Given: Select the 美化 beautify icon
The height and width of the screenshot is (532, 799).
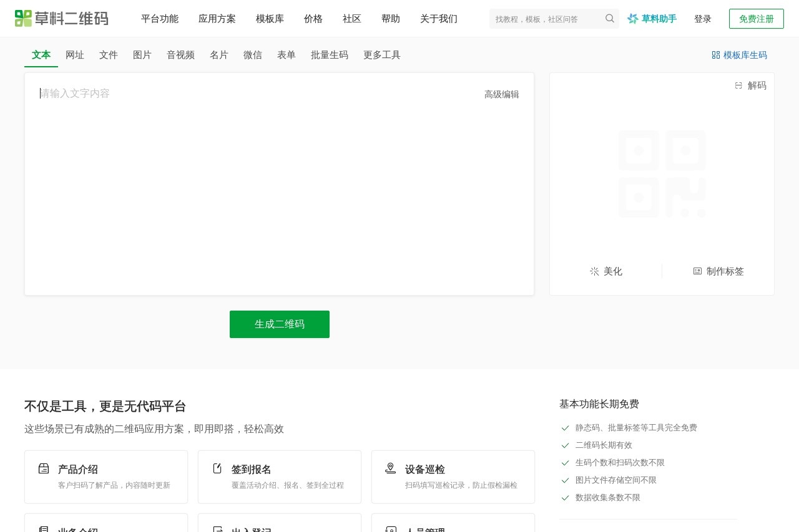Looking at the screenshot, I should [x=594, y=271].
